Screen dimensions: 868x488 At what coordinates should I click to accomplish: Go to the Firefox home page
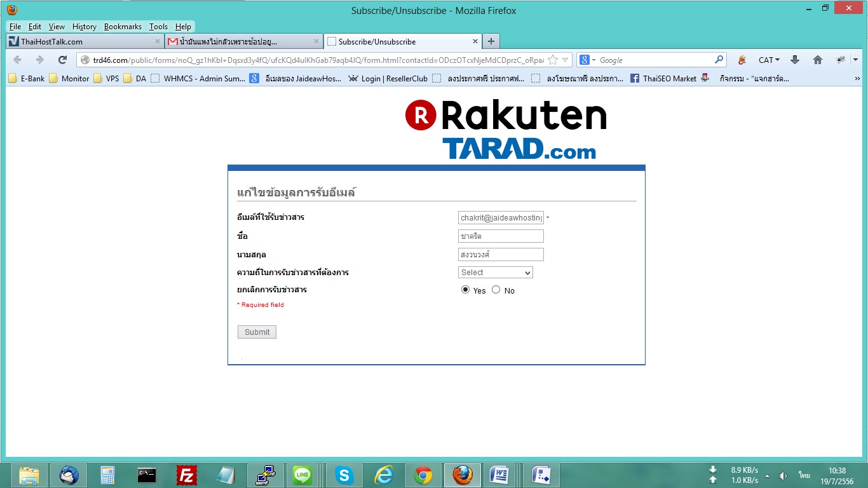(818, 60)
